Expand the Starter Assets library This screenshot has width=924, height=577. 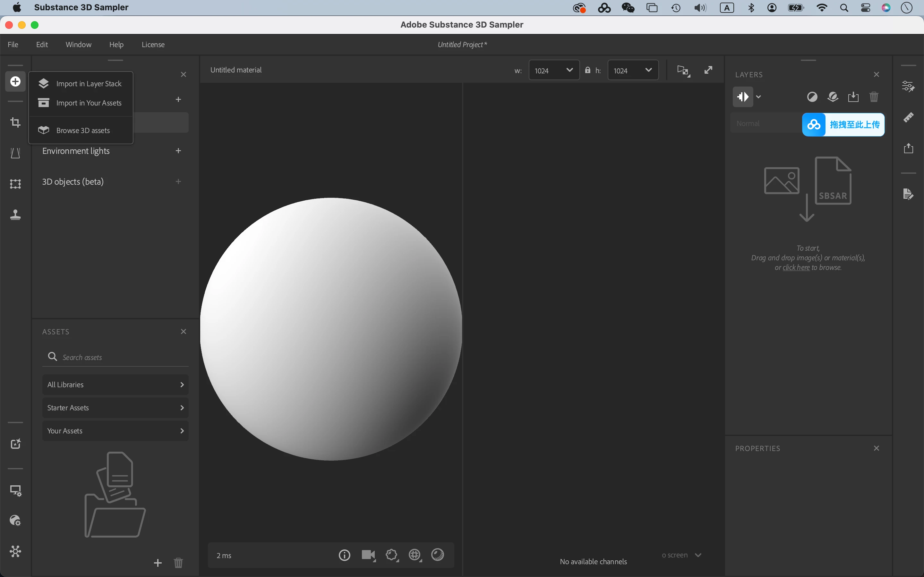(115, 407)
